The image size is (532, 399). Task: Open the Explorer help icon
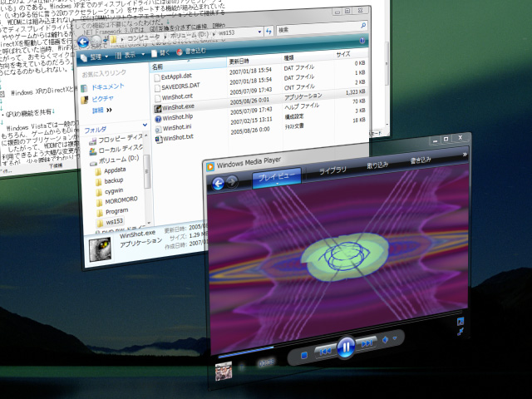(x=362, y=41)
